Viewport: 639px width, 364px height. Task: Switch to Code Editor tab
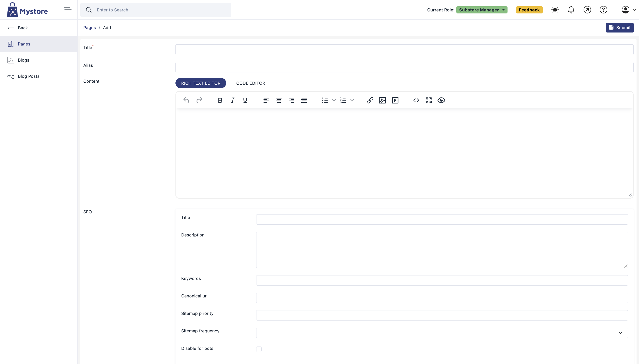250,83
